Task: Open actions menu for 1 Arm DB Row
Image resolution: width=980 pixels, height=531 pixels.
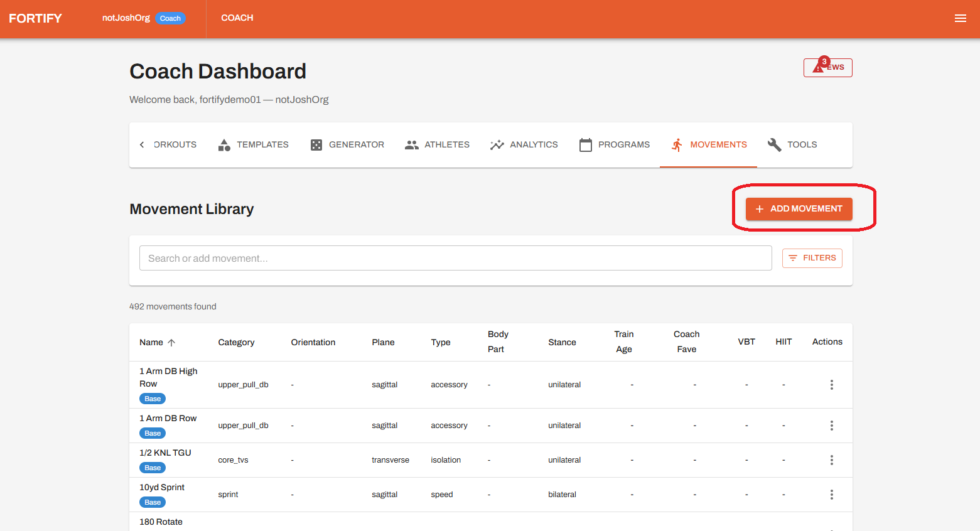Action: pyautogui.click(x=831, y=426)
